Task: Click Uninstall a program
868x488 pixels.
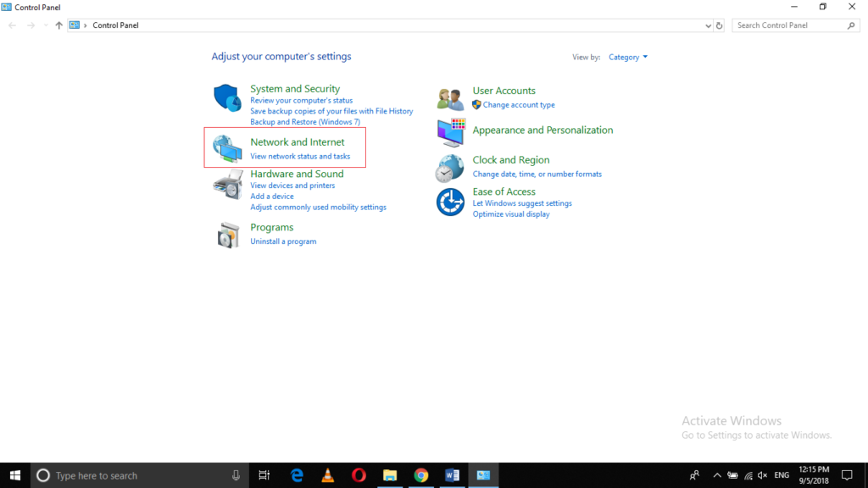Action: pyautogui.click(x=283, y=241)
